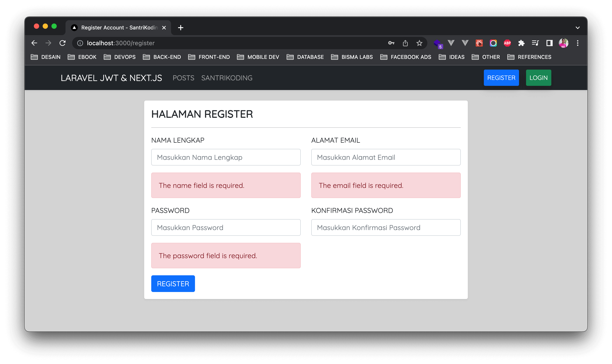
Task: Focus the Konfirmasi Password field
Action: point(386,228)
